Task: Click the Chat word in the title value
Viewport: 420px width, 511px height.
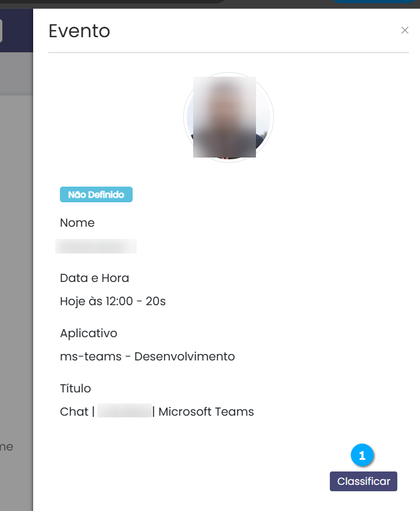Action: (x=74, y=412)
